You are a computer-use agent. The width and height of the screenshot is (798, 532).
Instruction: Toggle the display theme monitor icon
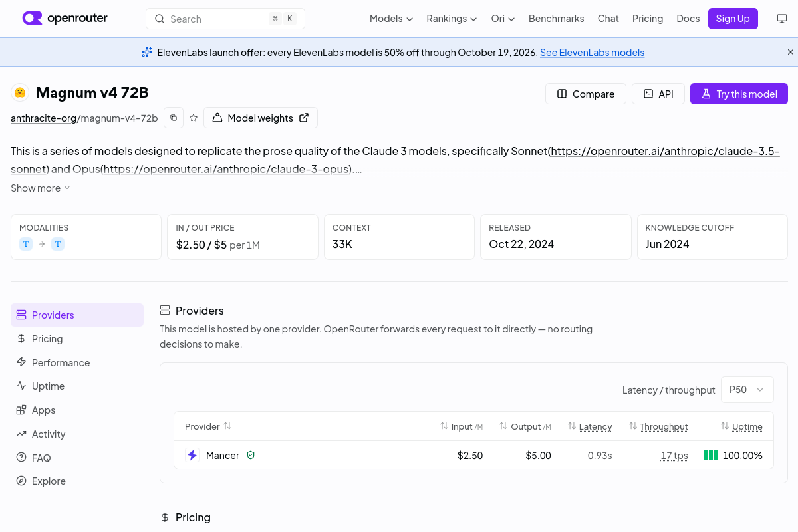pos(782,19)
